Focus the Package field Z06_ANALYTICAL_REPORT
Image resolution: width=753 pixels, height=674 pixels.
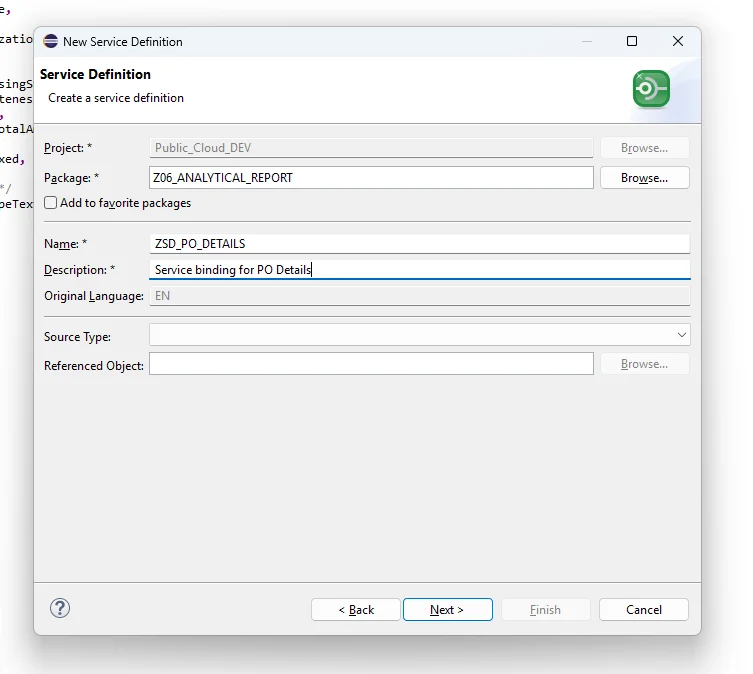click(371, 178)
